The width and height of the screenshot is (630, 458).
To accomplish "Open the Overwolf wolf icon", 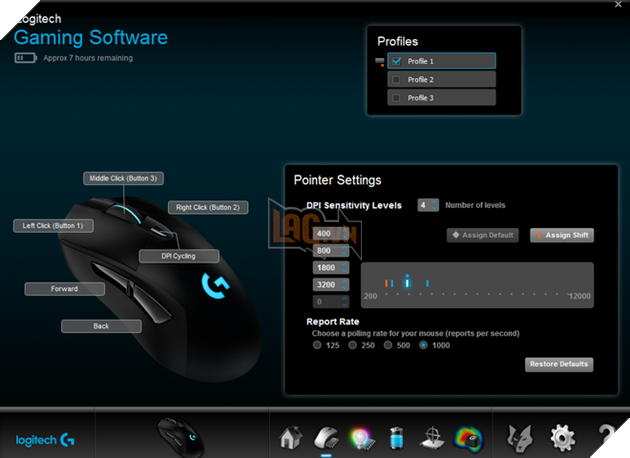I will coord(519,438).
